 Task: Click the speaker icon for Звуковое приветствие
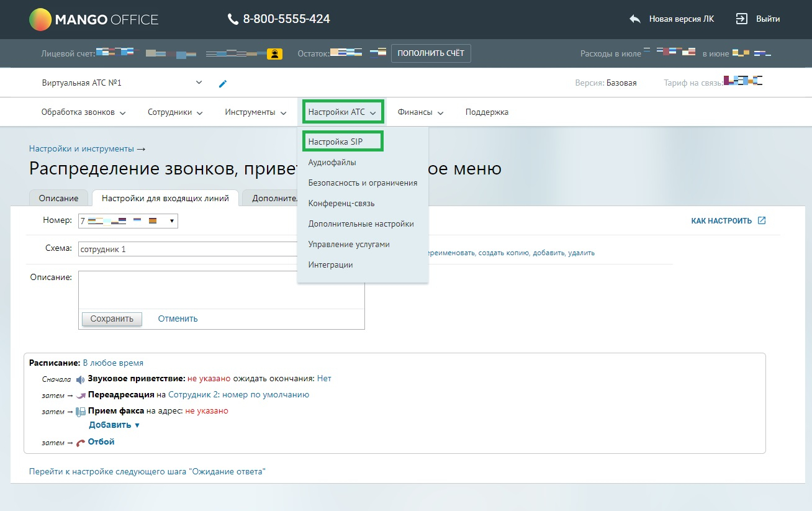pos(80,379)
